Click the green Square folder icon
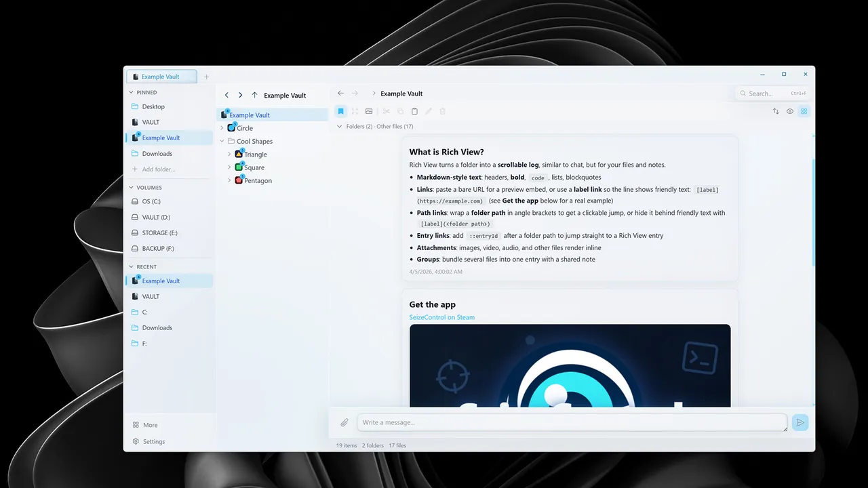Image resolution: width=868 pixels, height=488 pixels. [x=239, y=167]
